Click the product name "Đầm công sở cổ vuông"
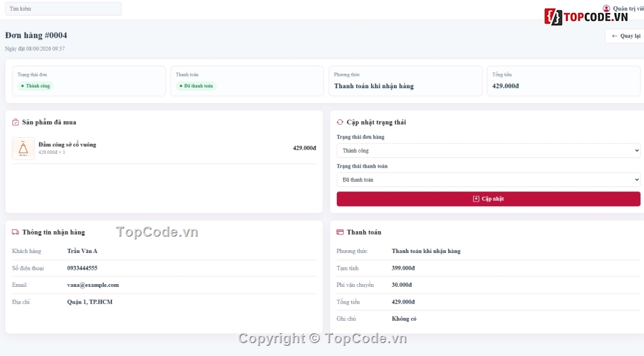Viewport: 644px width, 356px height. point(67,144)
